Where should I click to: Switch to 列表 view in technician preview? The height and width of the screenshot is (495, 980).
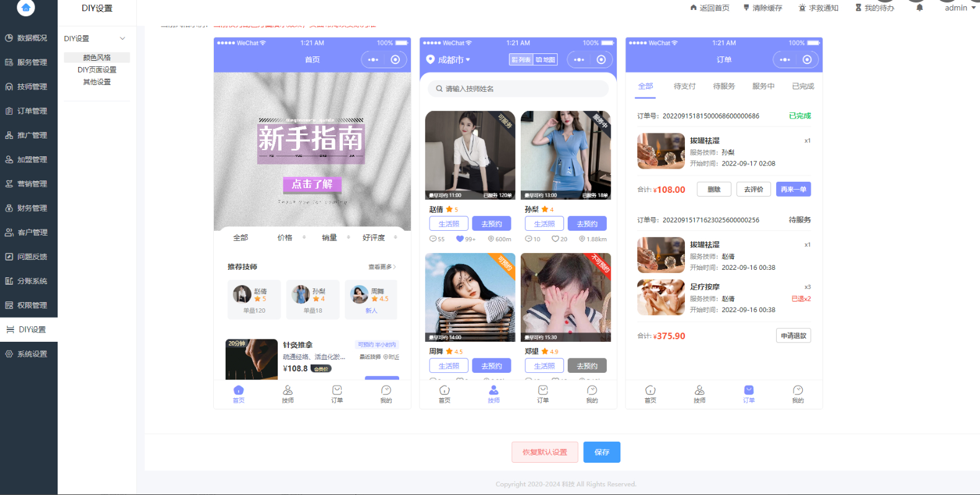coord(521,60)
